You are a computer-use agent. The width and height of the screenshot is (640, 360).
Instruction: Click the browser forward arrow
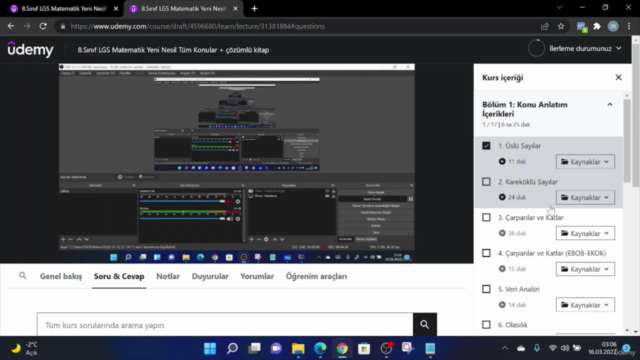pyautogui.click(x=27, y=26)
